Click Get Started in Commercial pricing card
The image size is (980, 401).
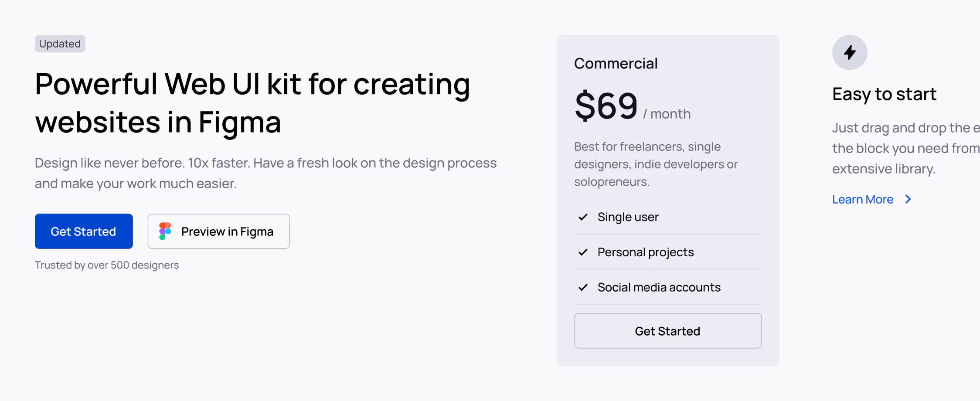[x=668, y=331]
